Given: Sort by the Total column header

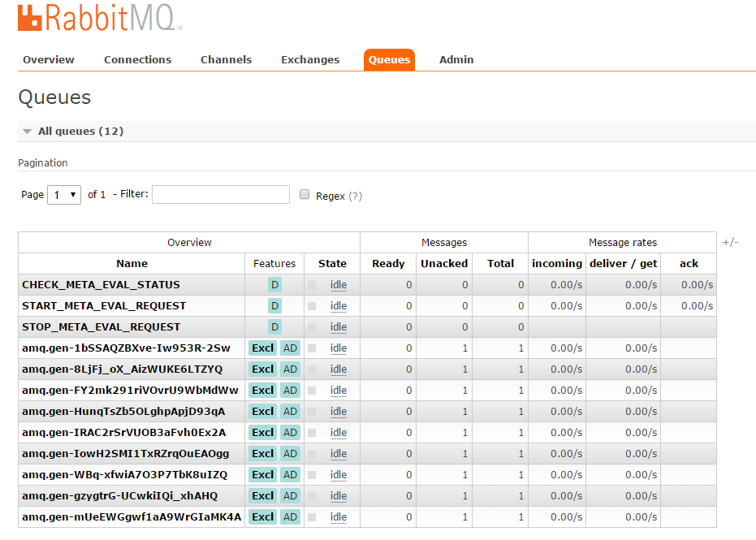Looking at the screenshot, I should click(x=500, y=264).
